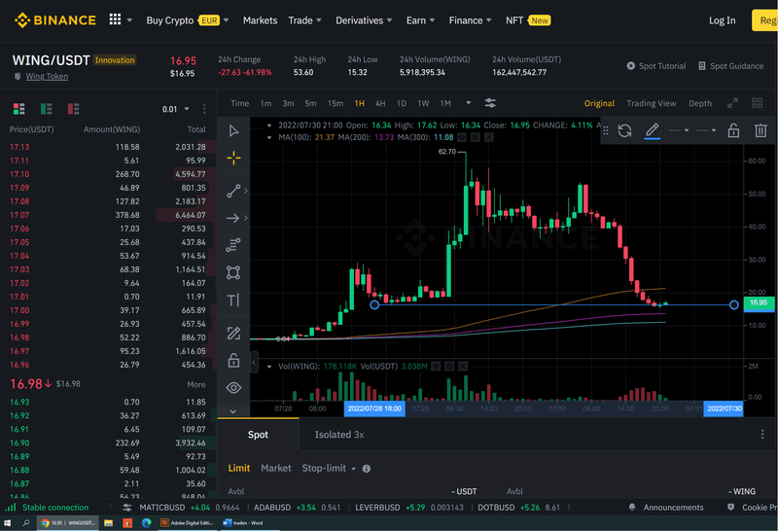Select the measure ruler pencil tool

point(233,333)
